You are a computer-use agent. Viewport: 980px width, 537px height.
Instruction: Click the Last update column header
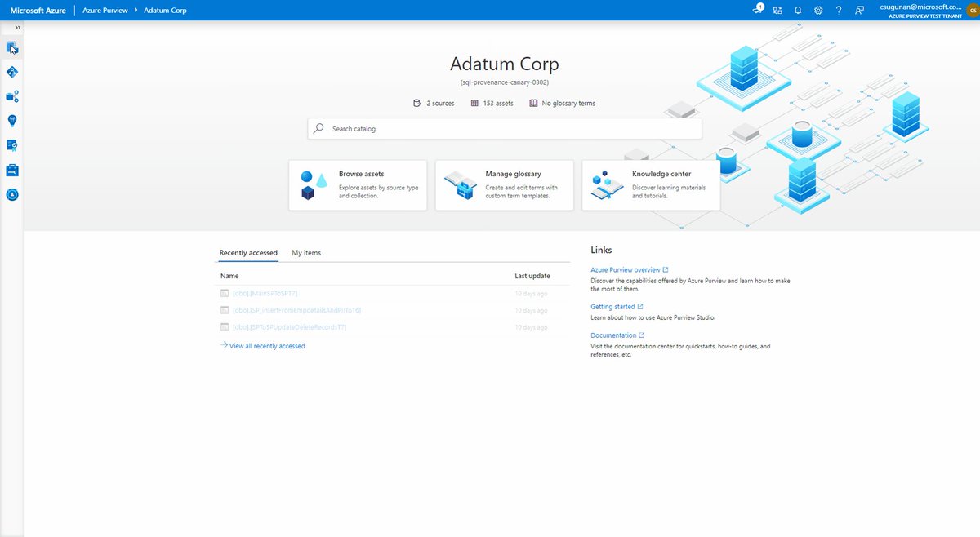click(532, 276)
